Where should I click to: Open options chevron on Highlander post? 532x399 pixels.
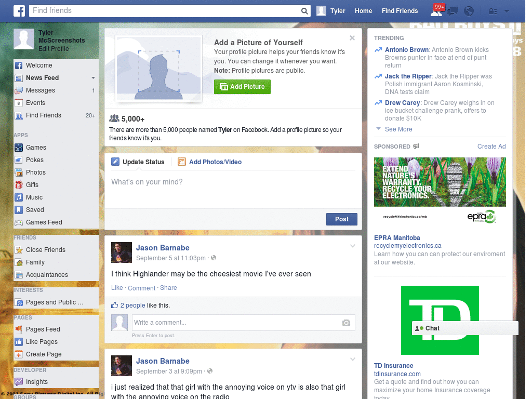coord(353,246)
